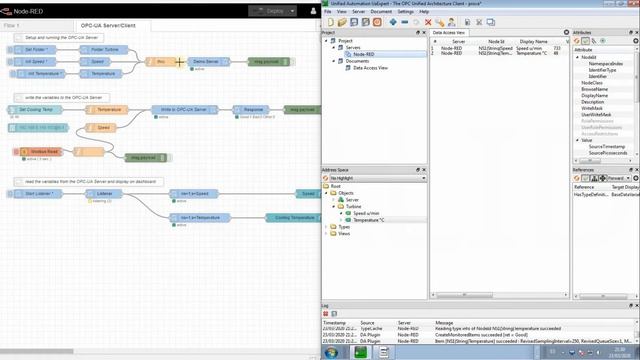Collapse the Servers tree node
The width and height of the screenshot is (640, 360).
pos(333,48)
